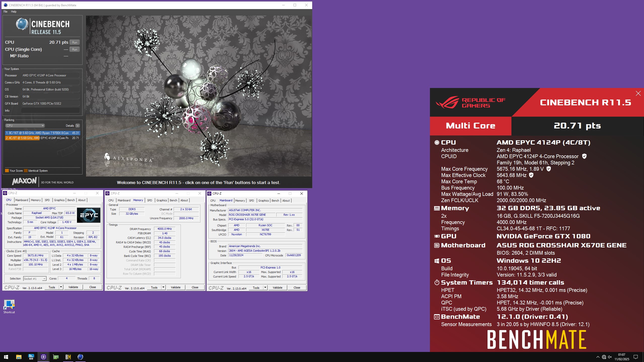The height and width of the screenshot is (362, 644).
Task: Open Memory tab in Mainboard CPU-Z window
Action: 240,201
